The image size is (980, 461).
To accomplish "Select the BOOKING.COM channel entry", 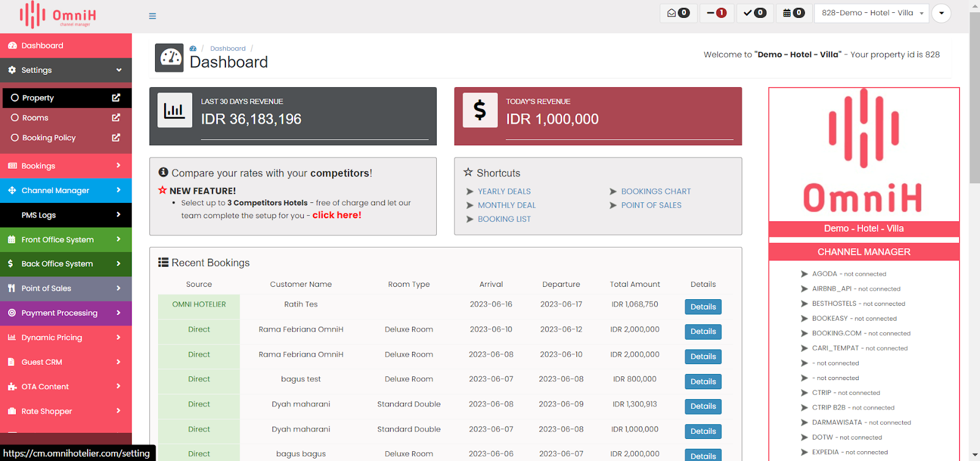I will coord(861,333).
